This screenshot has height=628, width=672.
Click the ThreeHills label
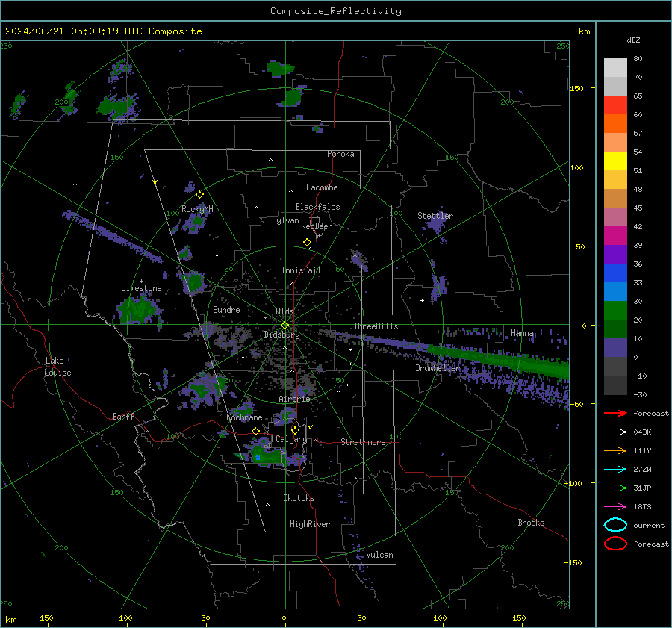click(x=376, y=326)
